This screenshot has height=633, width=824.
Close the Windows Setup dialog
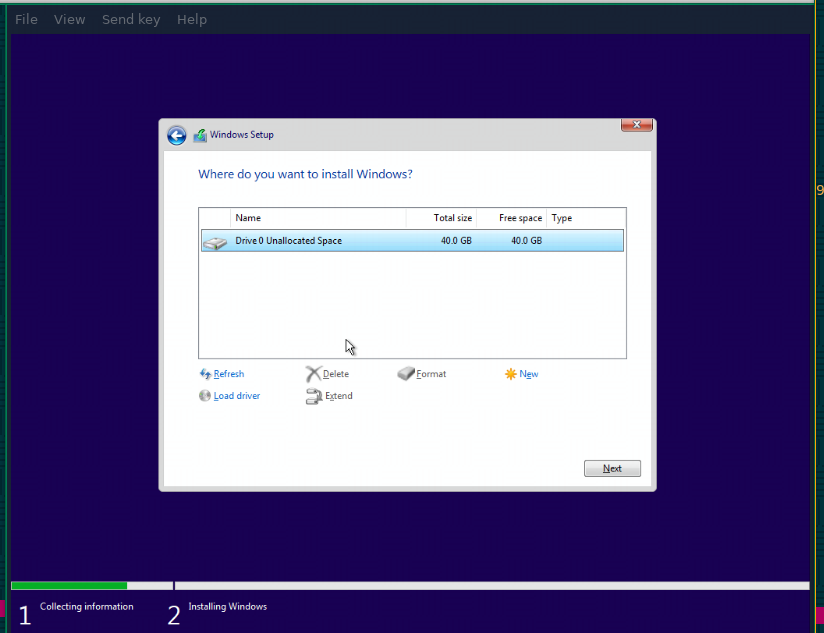636,125
